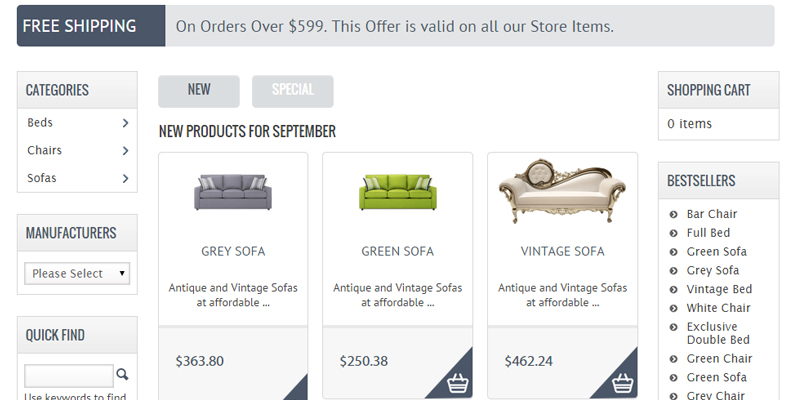Open the White Chair bestseller link
The height and width of the screenshot is (400, 800).
click(x=718, y=308)
